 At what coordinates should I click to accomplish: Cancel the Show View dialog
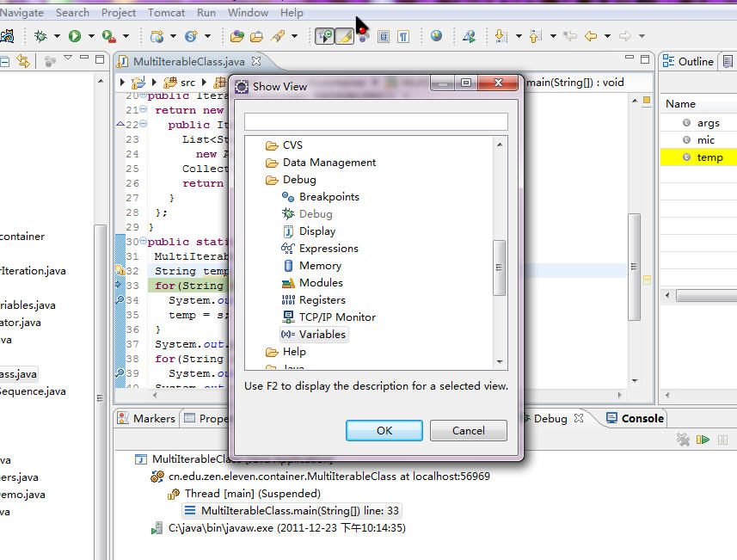(x=468, y=431)
